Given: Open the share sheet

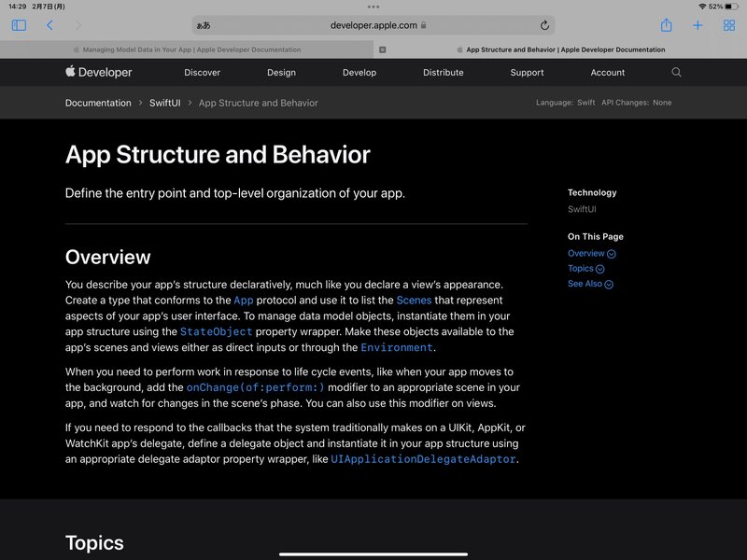Looking at the screenshot, I should pyautogui.click(x=666, y=25).
